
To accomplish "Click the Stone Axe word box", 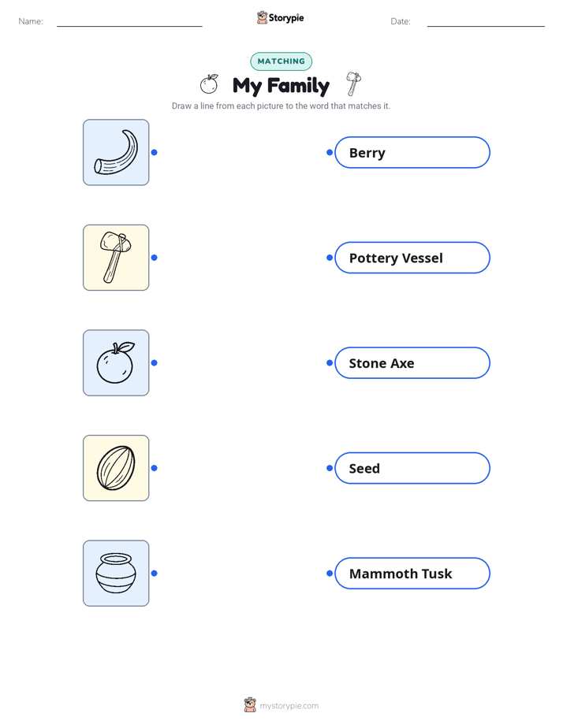I will click(412, 362).
